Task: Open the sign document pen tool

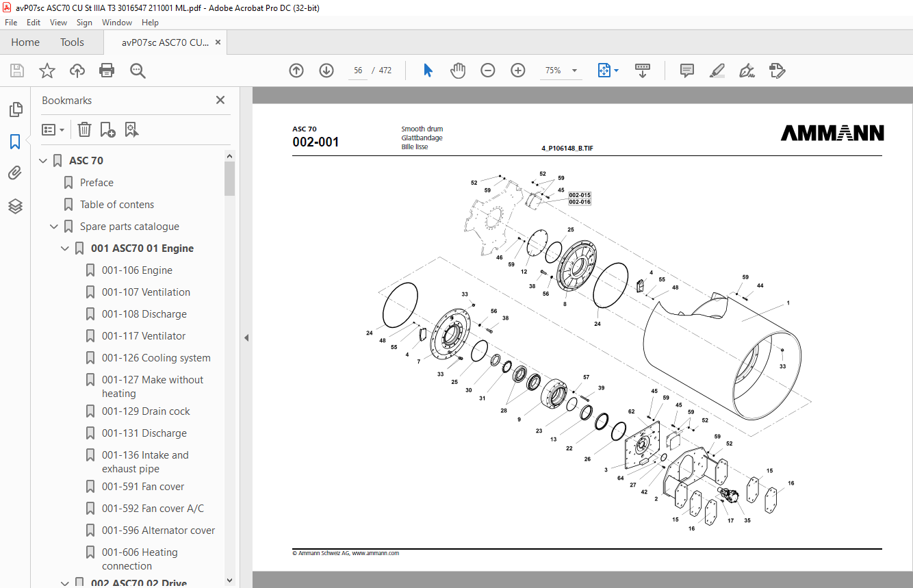Action: point(747,71)
